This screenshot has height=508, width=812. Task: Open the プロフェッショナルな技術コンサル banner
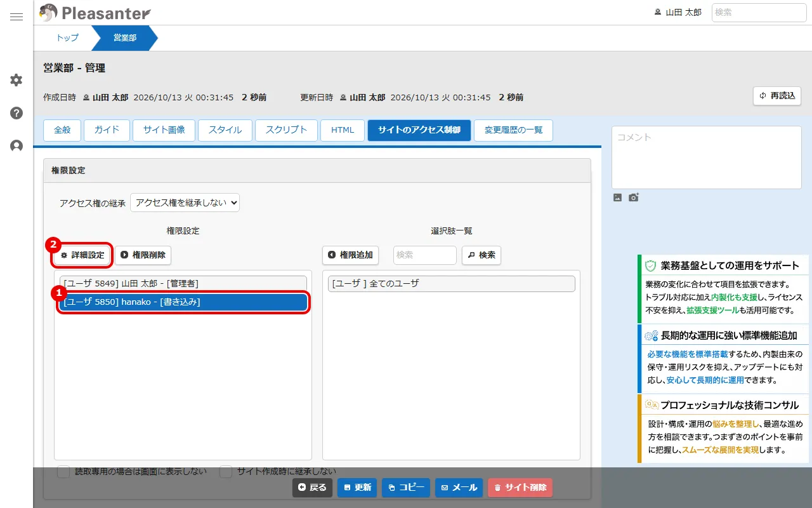click(723, 429)
